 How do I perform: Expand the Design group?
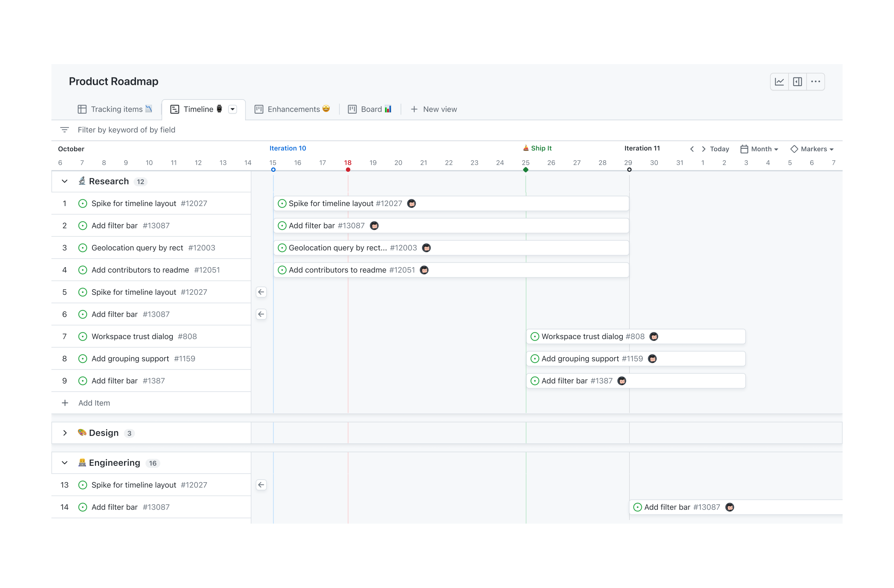[64, 433]
